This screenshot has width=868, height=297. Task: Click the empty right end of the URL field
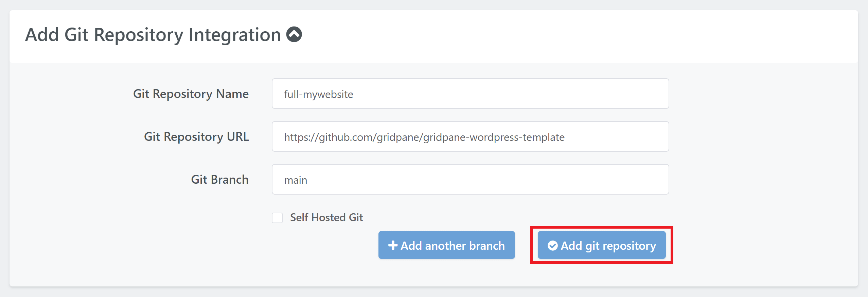[628, 137]
